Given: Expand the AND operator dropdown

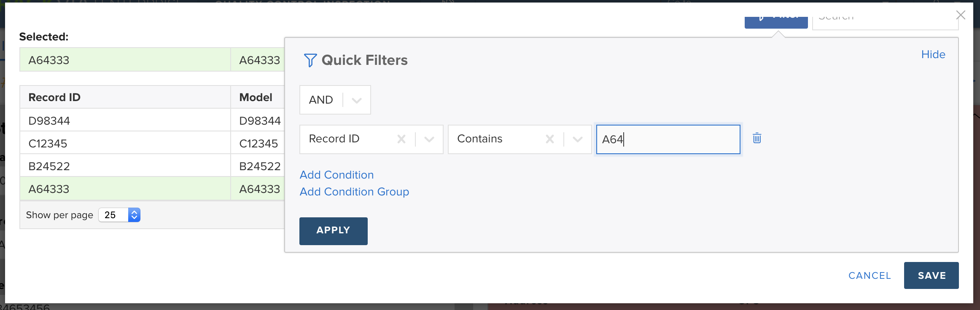Looking at the screenshot, I should [x=357, y=100].
